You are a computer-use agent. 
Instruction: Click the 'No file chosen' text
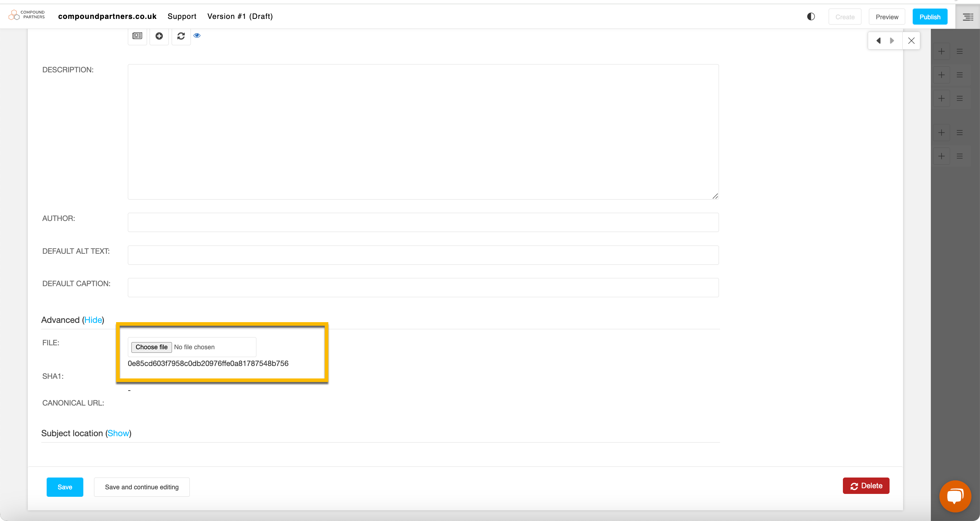click(194, 347)
